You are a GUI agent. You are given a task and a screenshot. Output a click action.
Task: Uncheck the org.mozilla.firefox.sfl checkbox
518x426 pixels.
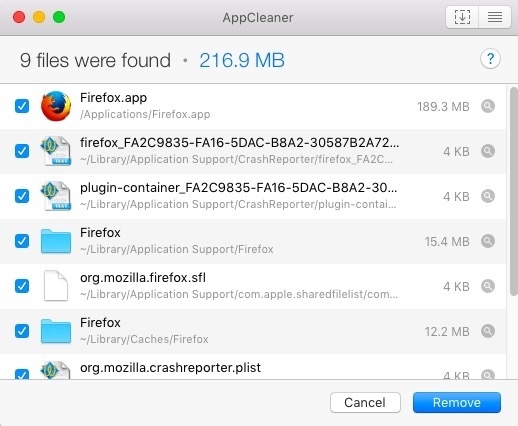click(x=22, y=286)
